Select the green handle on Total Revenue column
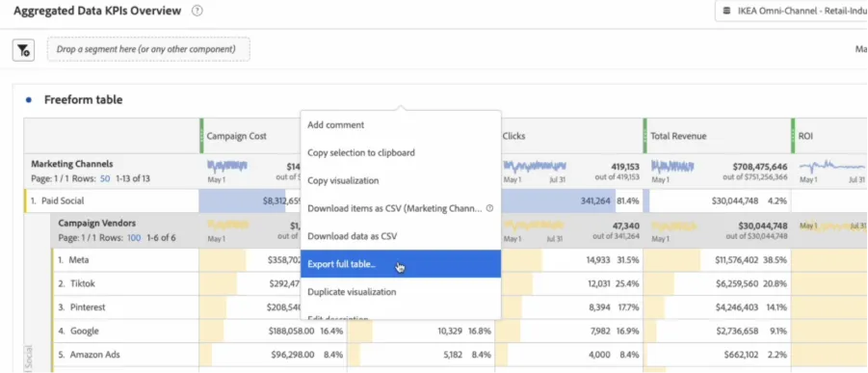Image resolution: width=868 pixels, height=373 pixels. [644, 136]
